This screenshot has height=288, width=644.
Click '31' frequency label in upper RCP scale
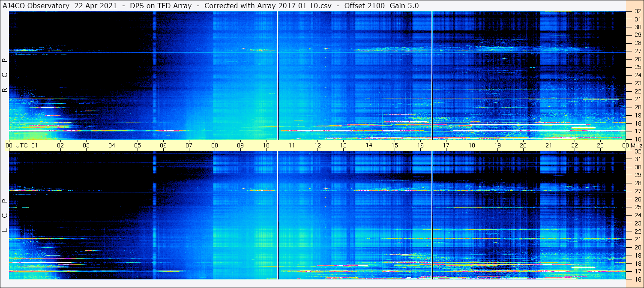tap(637, 19)
